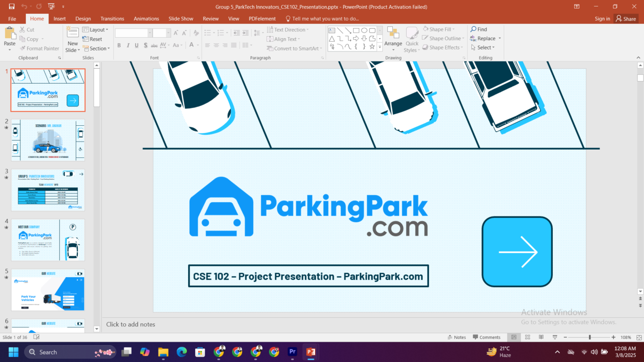Open the Layout dropdown
644x362 pixels.
(95, 30)
